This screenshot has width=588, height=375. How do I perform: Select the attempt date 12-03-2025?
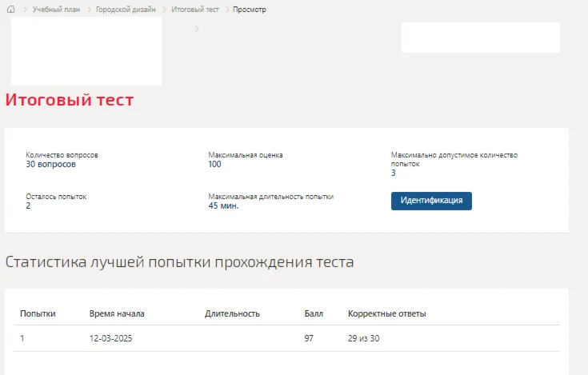point(110,339)
